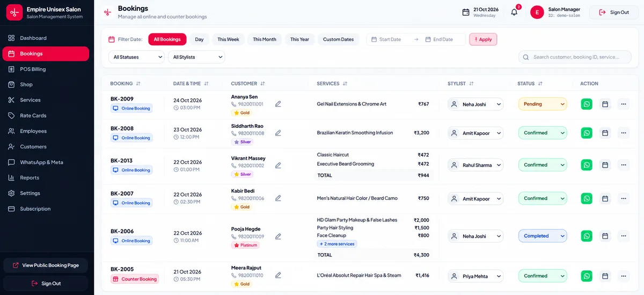Click Sign Out in the top header
This screenshot has width=644, height=295.
[x=614, y=12]
